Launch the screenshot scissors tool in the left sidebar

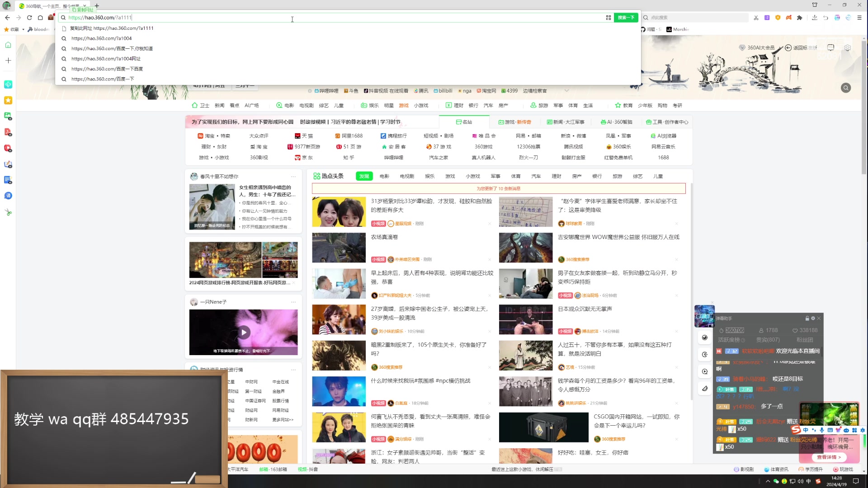pyautogui.click(x=8, y=211)
